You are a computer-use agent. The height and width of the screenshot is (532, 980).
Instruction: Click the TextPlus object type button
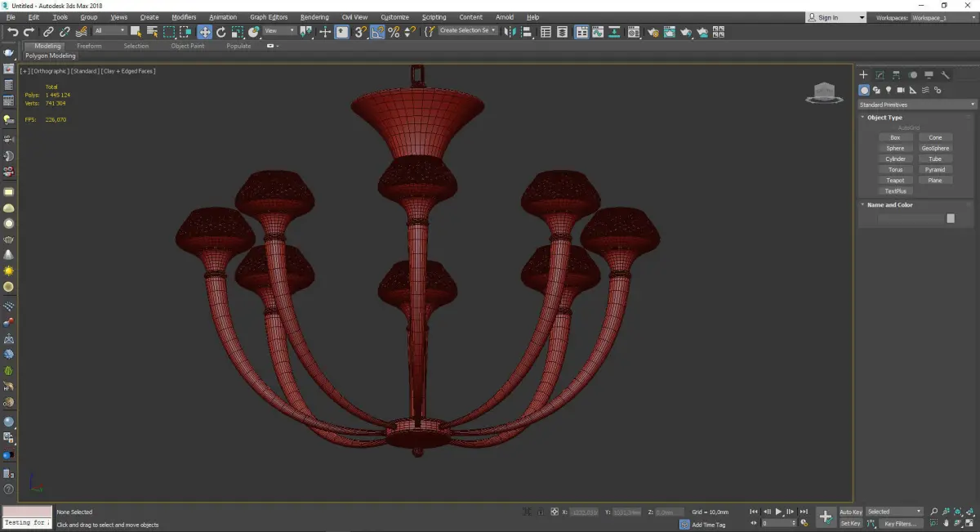click(895, 191)
